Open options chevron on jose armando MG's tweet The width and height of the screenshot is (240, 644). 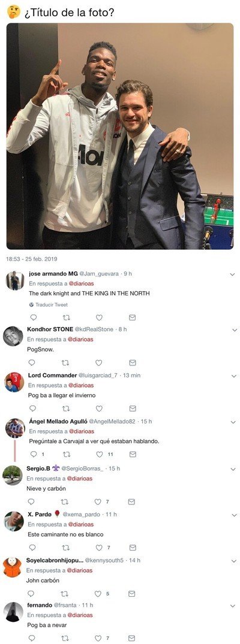coord(232,274)
